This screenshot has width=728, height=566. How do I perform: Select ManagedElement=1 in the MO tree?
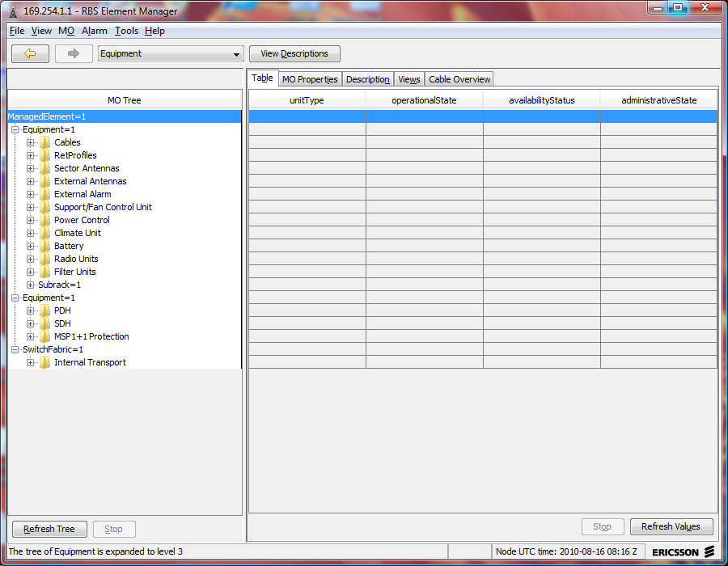(47, 116)
